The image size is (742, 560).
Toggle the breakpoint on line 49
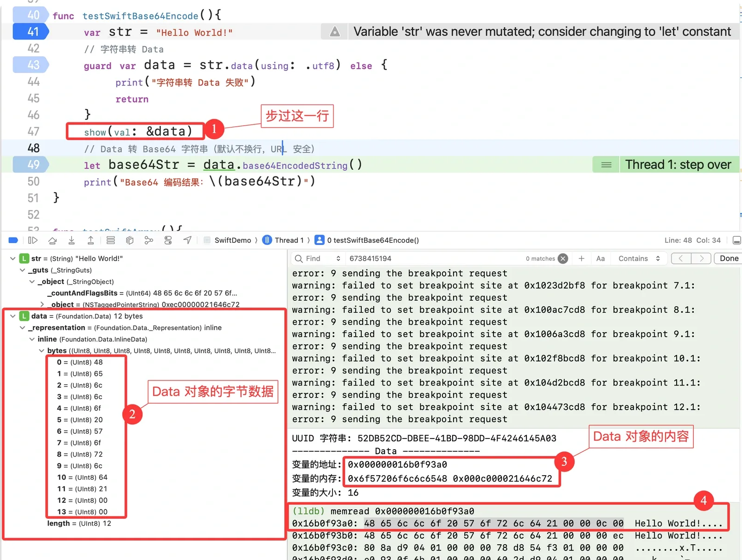pyautogui.click(x=31, y=165)
